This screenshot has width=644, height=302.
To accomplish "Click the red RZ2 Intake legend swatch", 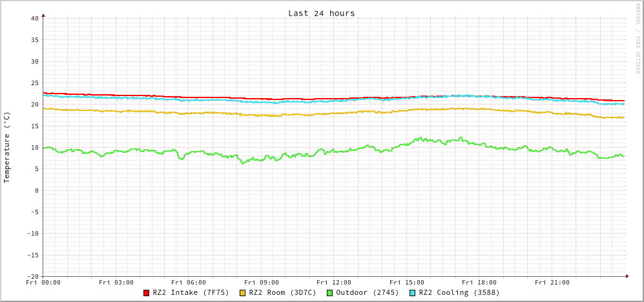I will (x=147, y=293).
